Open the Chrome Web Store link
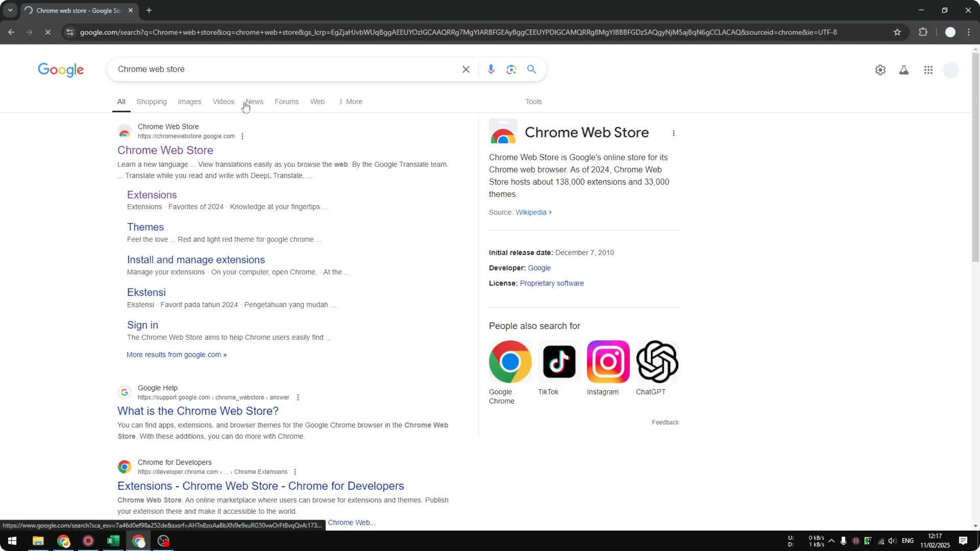Viewport: 980px width, 551px height. [x=165, y=150]
